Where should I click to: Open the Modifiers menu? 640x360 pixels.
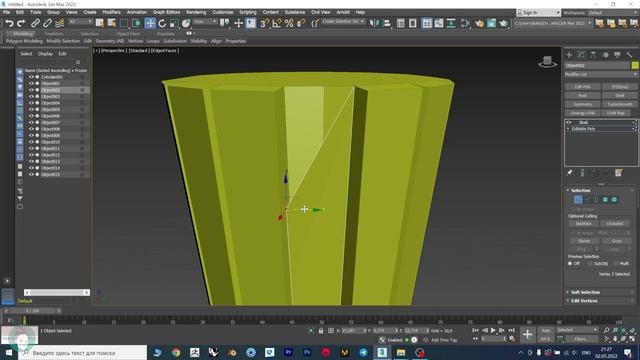[x=111, y=12]
